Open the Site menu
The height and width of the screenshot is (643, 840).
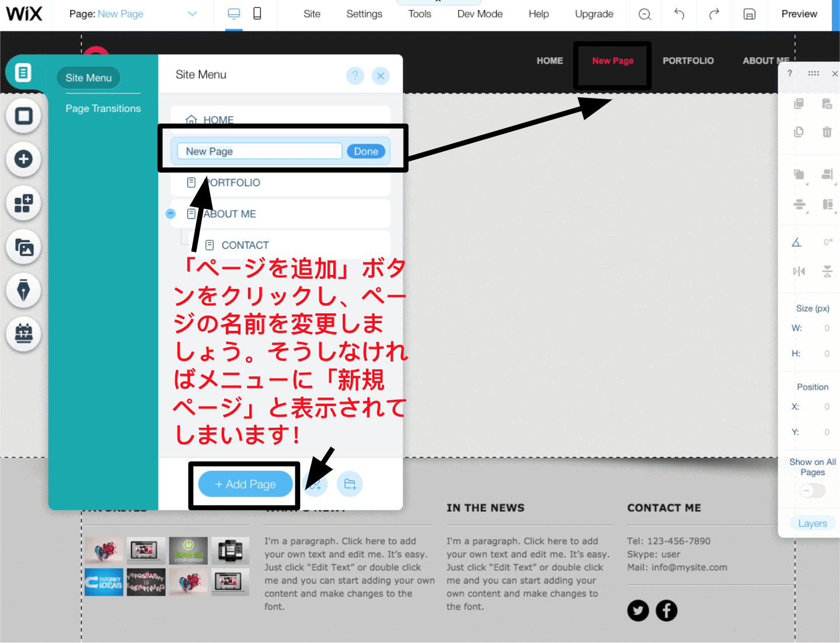click(312, 14)
